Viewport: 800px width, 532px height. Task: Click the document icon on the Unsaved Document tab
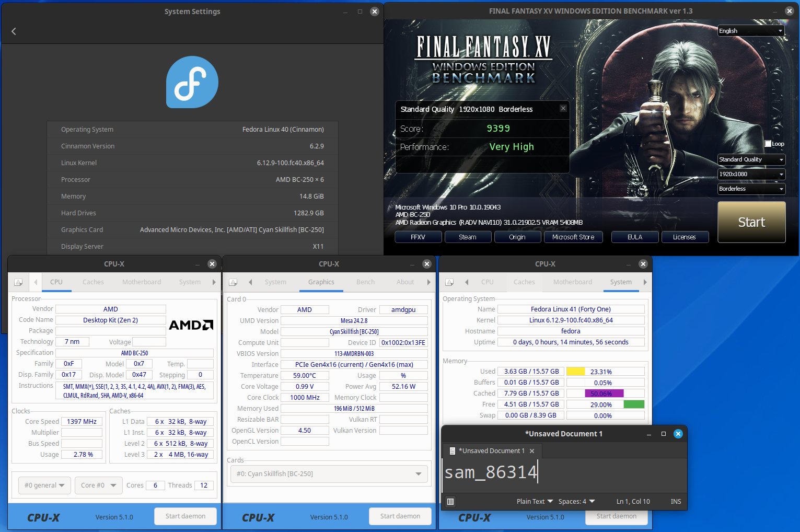(x=453, y=451)
